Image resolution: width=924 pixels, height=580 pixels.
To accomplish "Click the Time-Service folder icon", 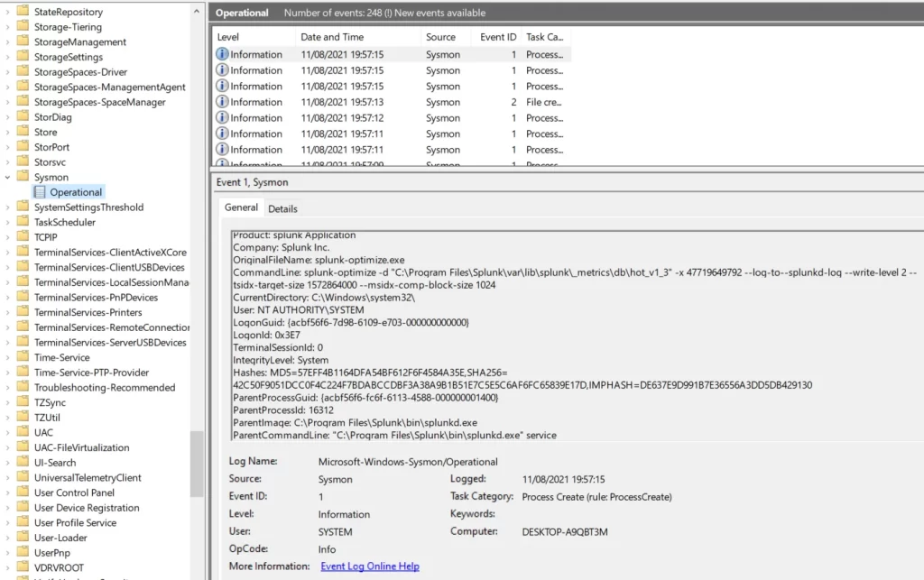I will tap(23, 356).
